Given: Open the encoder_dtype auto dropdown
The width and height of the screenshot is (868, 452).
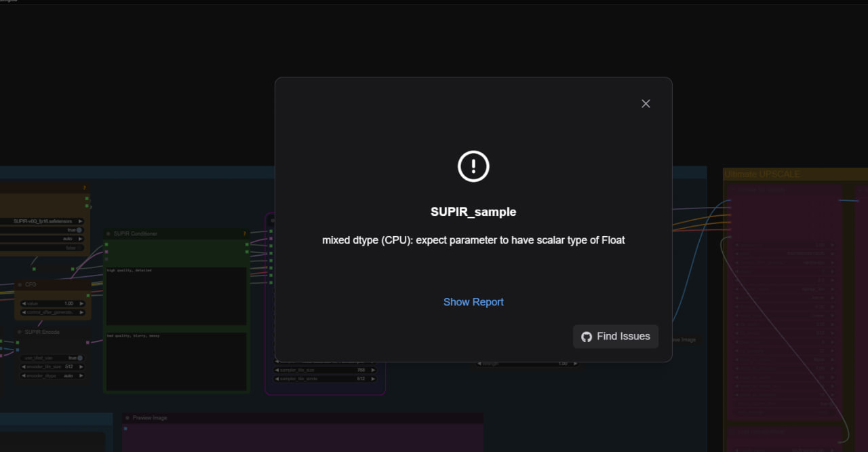Looking at the screenshot, I should tap(53, 375).
